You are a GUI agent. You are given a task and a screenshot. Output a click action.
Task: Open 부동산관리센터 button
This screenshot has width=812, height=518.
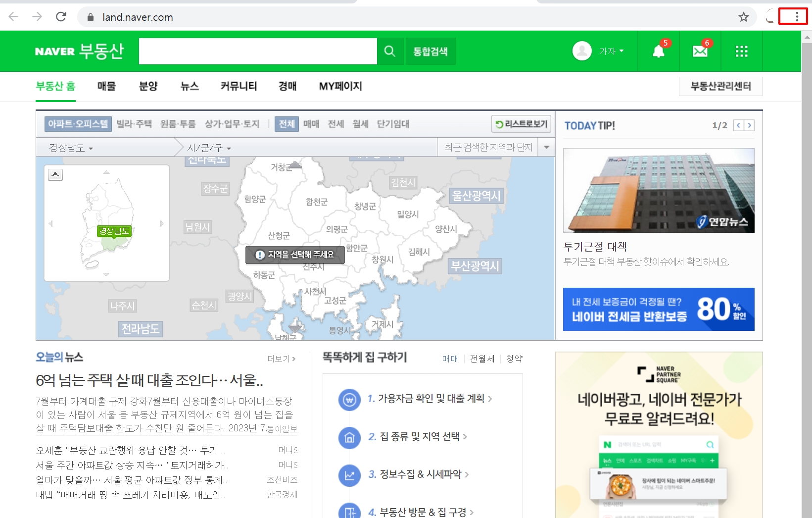pyautogui.click(x=720, y=86)
